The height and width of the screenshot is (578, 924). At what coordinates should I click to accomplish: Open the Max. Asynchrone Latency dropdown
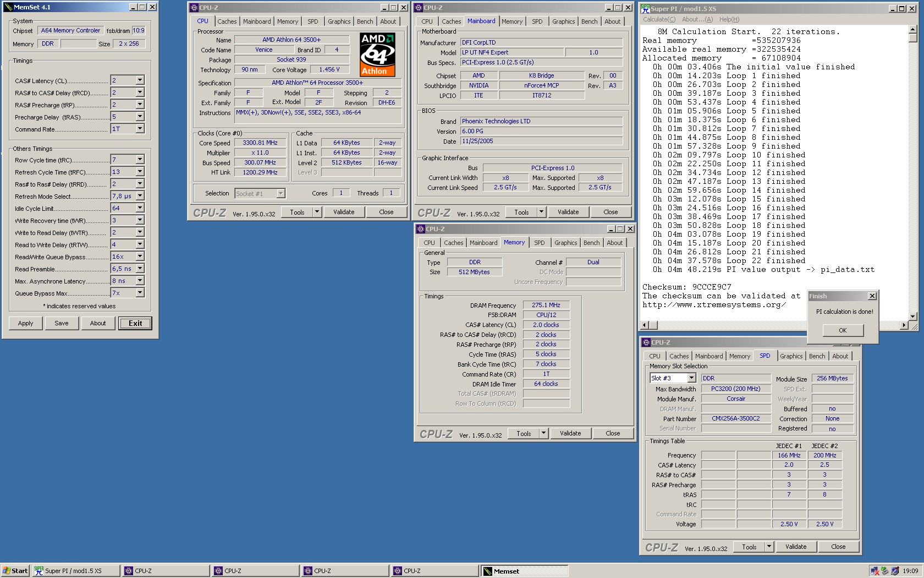coord(140,281)
